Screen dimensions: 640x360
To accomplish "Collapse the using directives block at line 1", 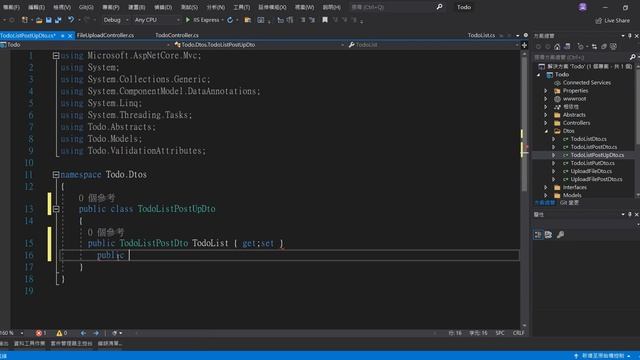I will (56, 56).
